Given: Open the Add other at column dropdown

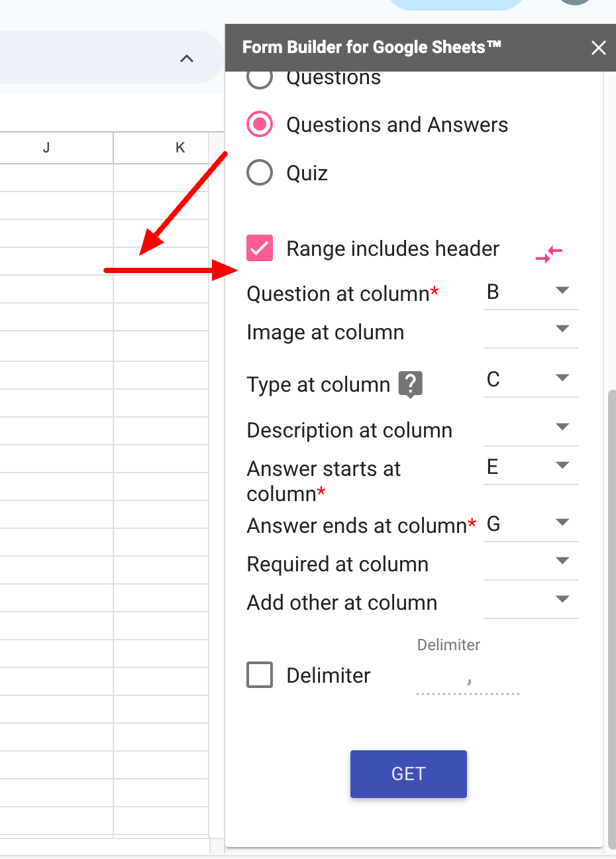Looking at the screenshot, I should pyautogui.click(x=531, y=601).
